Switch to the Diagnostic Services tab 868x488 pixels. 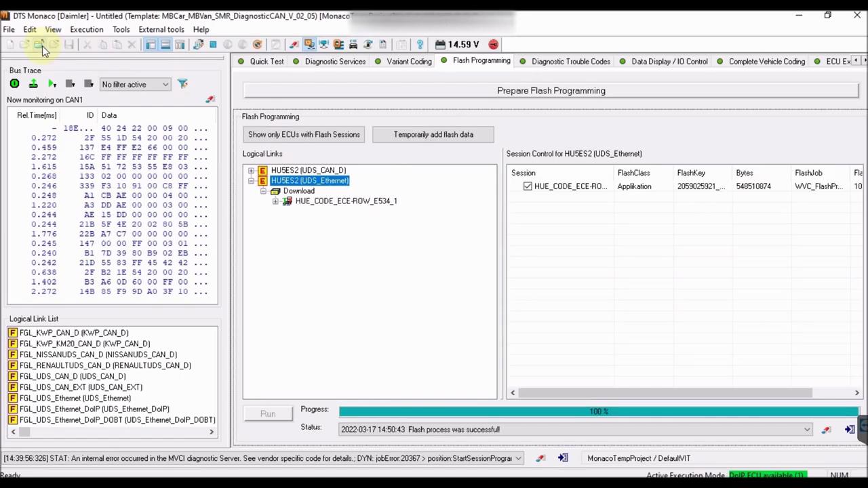click(x=330, y=62)
